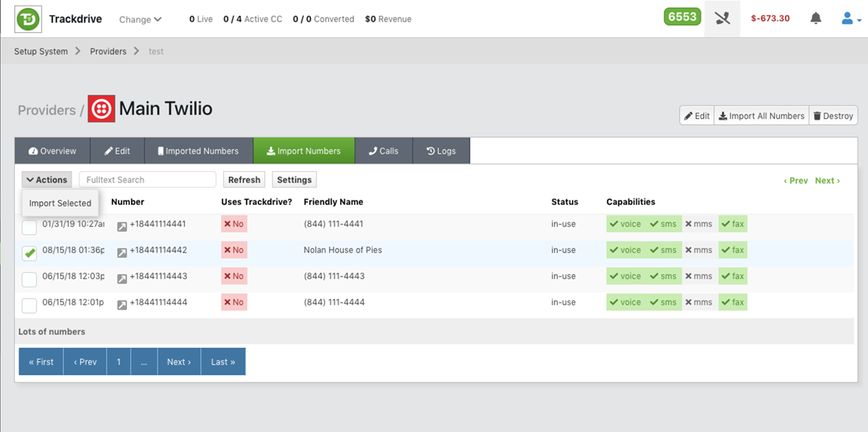Click the muted phone icon
868x432 pixels.
coord(722,19)
